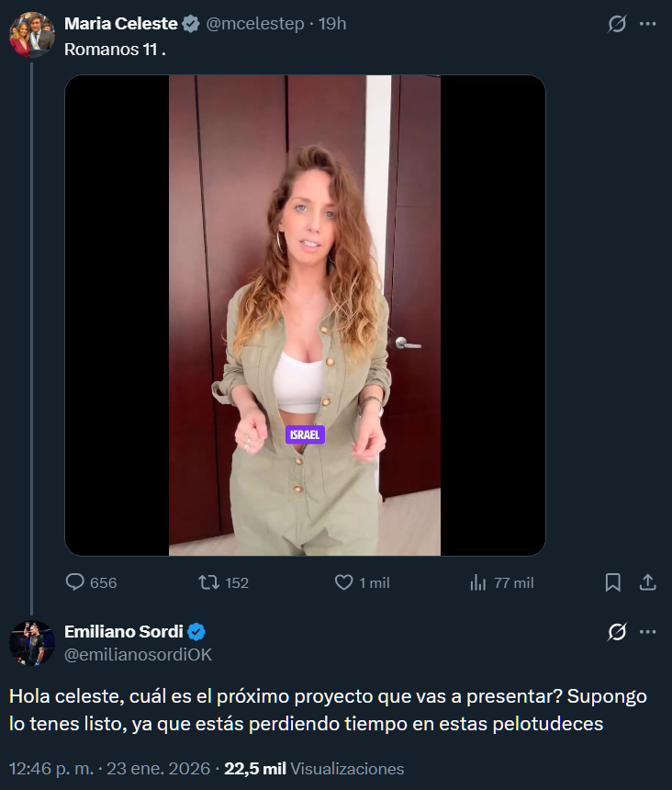Screen dimensions: 672x790
Task: Click the Grok icon on Maria Celeste's post
Action: coord(617,25)
